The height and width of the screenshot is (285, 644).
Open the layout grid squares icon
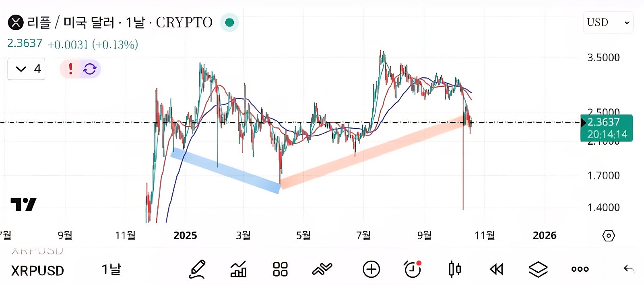coord(280,269)
